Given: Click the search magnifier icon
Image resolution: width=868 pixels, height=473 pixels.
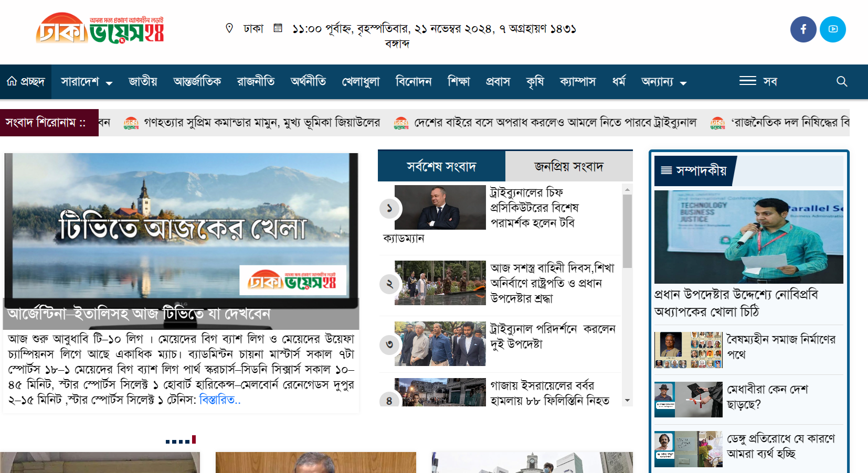Looking at the screenshot, I should click(842, 81).
